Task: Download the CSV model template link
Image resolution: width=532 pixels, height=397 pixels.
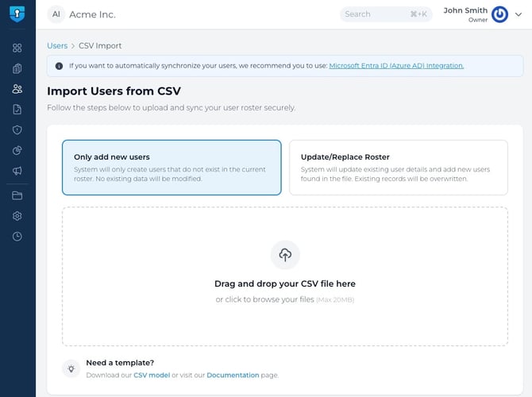Action: [x=151, y=375]
